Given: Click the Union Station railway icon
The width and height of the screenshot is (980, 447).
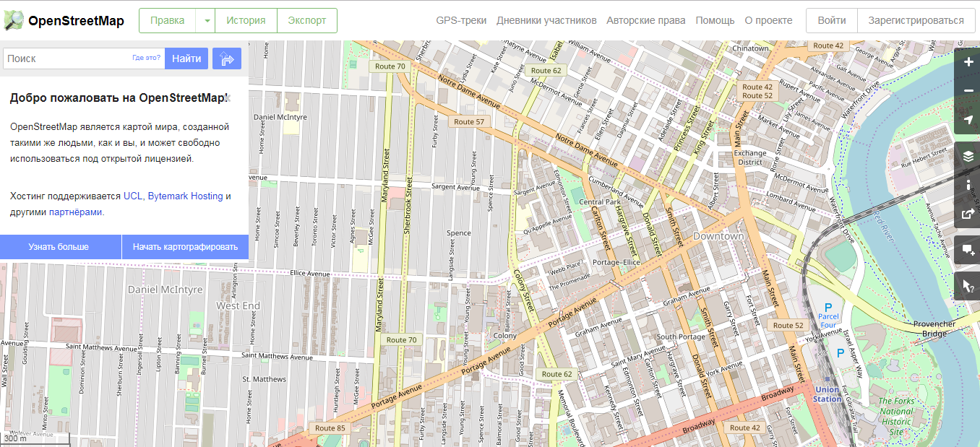Looking at the screenshot, I should click(827, 380).
